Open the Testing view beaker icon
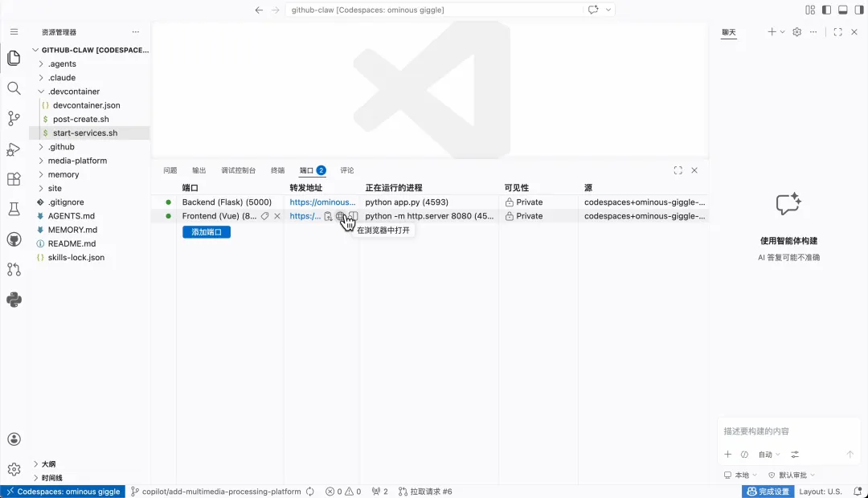868x498 pixels. click(x=13, y=209)
